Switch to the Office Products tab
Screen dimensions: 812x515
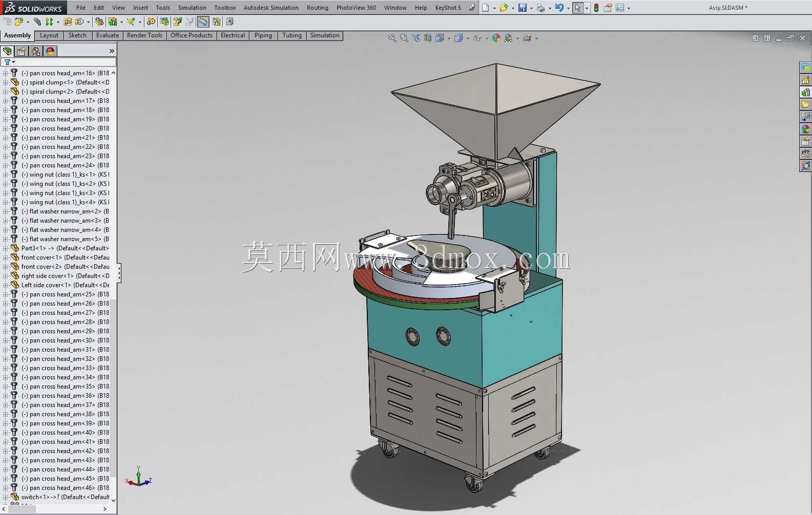pos(192,35)
